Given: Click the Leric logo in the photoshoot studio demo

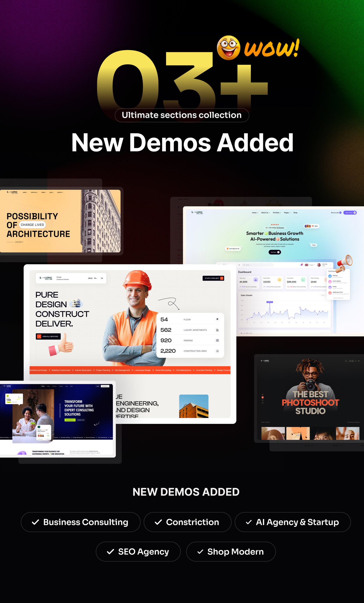Looking at the screenshot, I should click(265, 361).
